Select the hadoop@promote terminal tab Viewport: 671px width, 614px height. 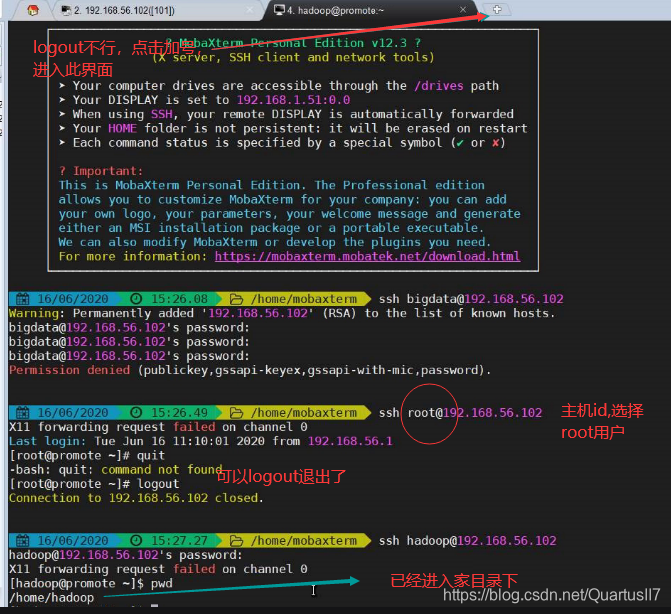[371, 10]
